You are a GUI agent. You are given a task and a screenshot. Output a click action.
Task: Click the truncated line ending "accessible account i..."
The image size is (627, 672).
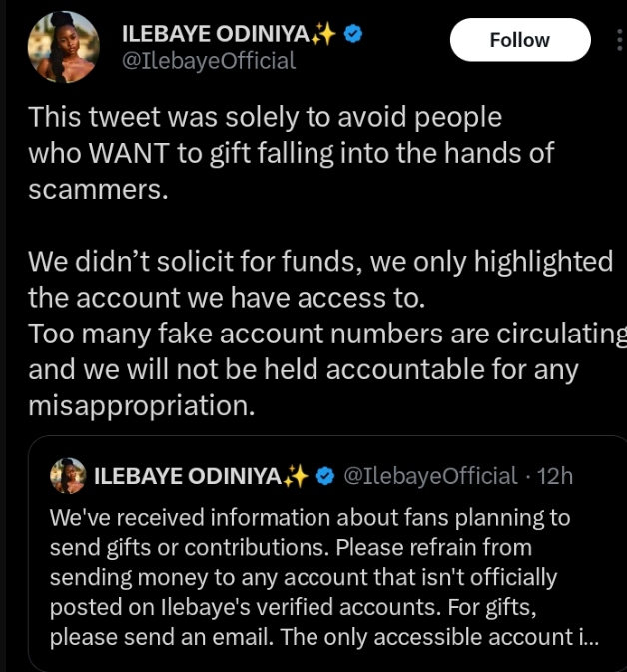(x=324, y=637)
